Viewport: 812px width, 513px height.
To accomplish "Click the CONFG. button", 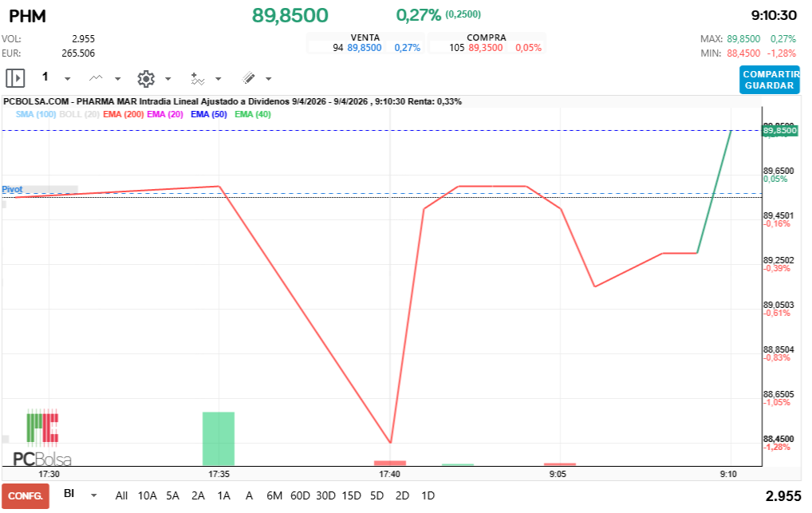I will [x=24, y=495].
